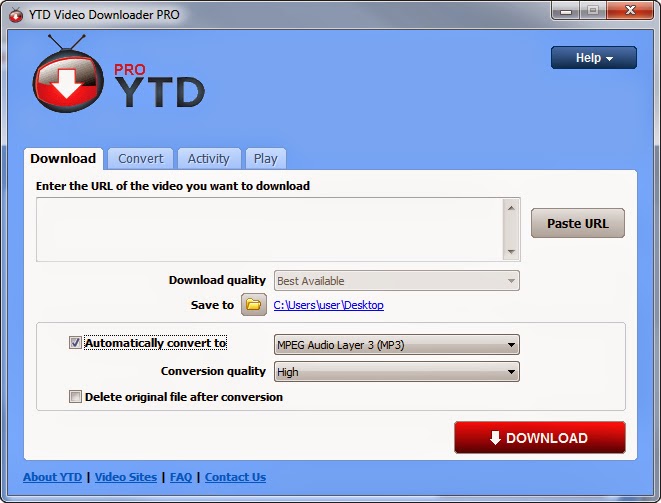Open the C:\Users\user\Desktop save path link
Screen dimensions: 661x503
coord(328,305)
